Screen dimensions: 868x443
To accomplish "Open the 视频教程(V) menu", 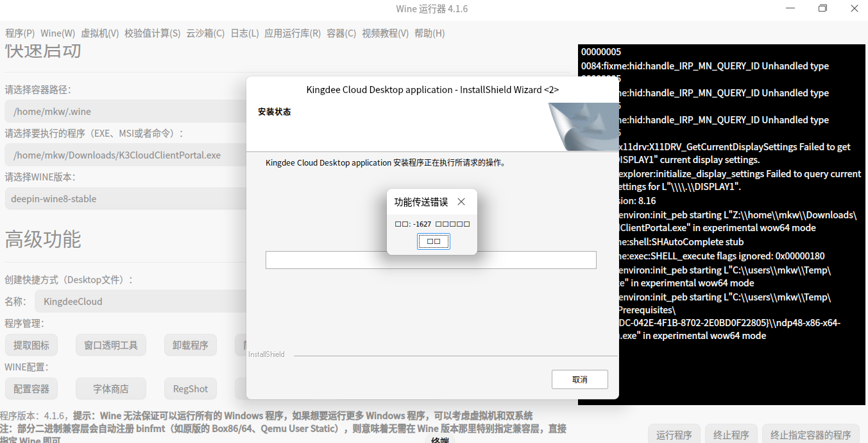I will (x=385, y=33).
